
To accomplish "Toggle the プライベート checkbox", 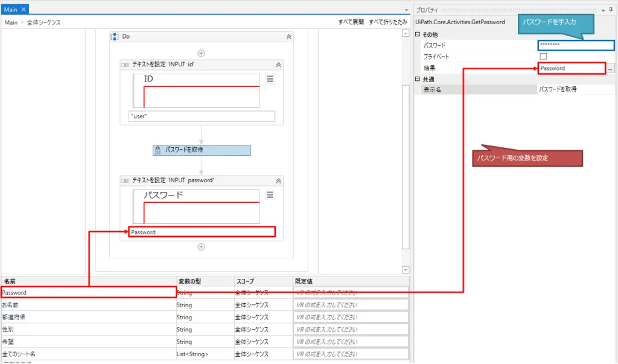I will coord(543,56).
